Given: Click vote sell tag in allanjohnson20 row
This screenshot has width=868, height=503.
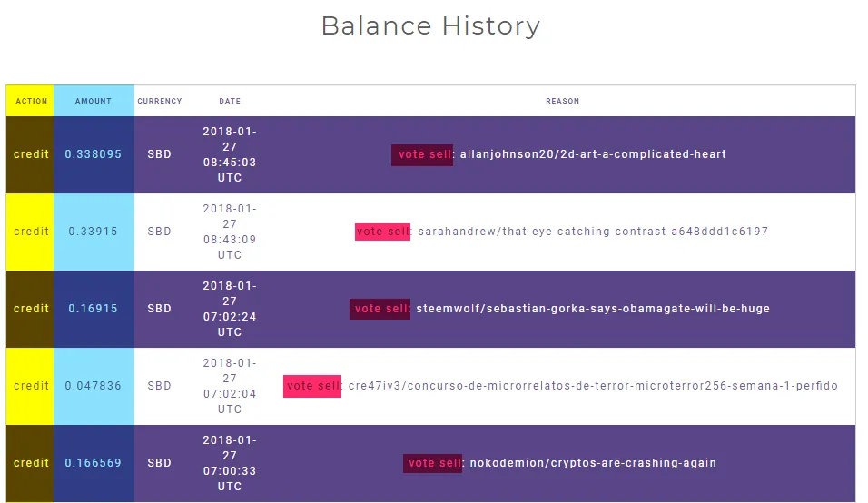Looking at the screenshot, I should pyautogui.click(x=422, y=154).
